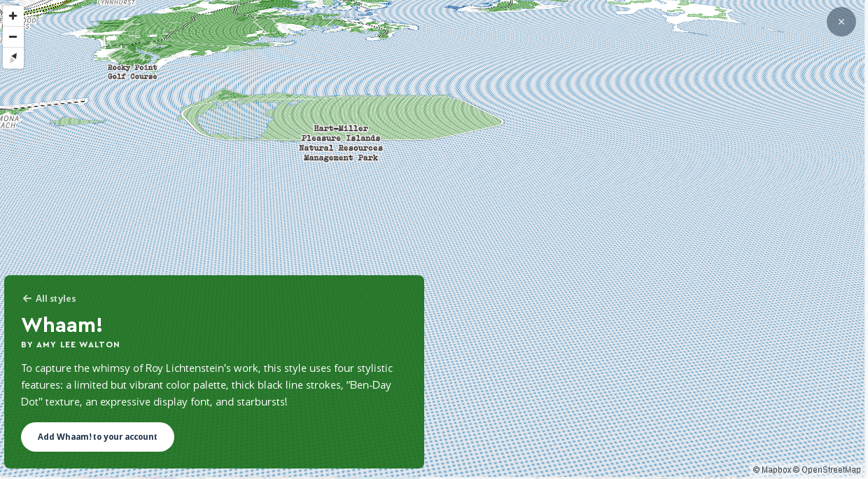The image size is (868, 479).
Task: Return to the gallery via All styles link
Action: pyautogui.click(x=55, y=298)
